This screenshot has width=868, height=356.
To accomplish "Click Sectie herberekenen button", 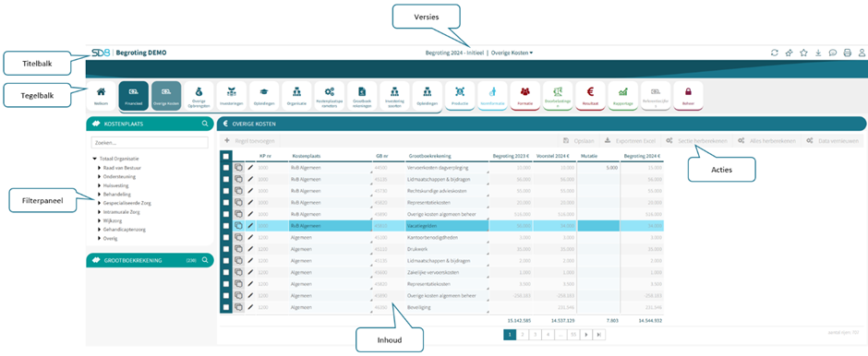I will pos(697,141).
